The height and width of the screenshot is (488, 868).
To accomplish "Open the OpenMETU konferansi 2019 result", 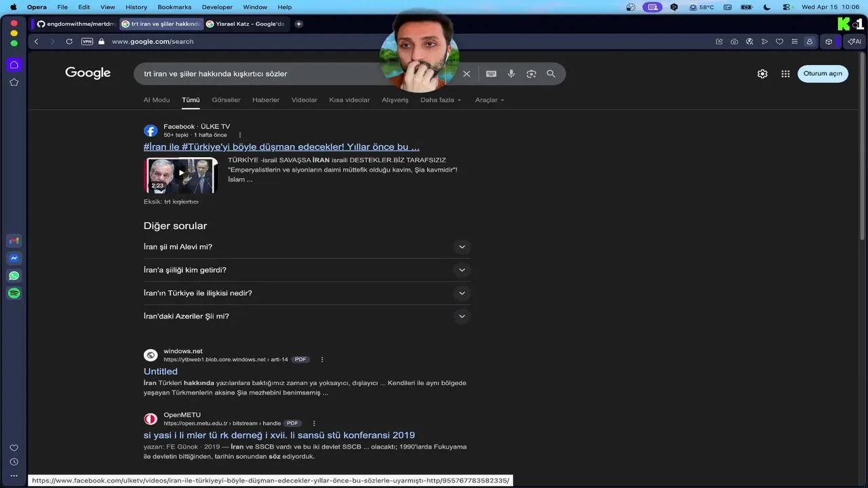I will (x=279, y=435).
